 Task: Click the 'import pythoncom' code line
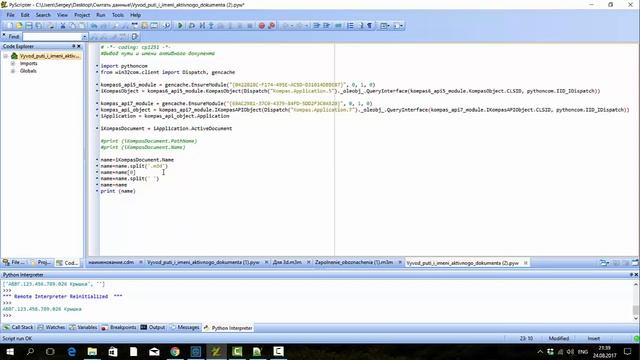pos(124,66)
